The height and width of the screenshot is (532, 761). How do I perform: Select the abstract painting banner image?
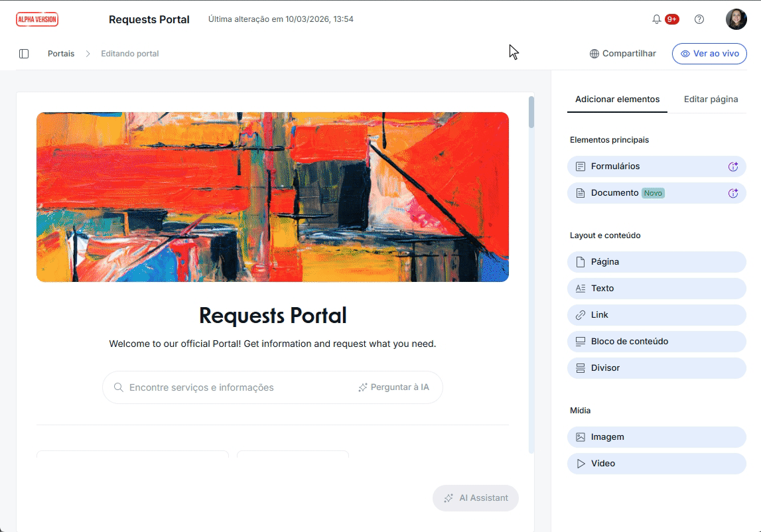[273, 197]
